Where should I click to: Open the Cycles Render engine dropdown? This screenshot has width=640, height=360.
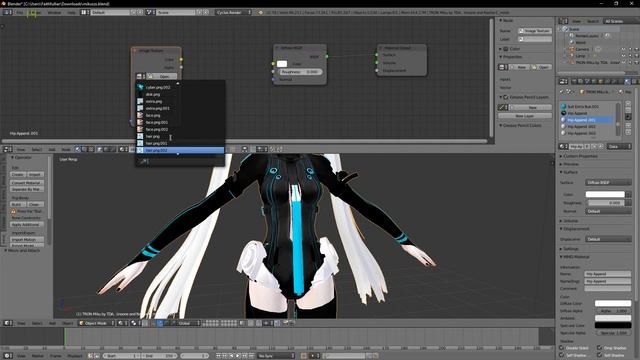(233, 12)
